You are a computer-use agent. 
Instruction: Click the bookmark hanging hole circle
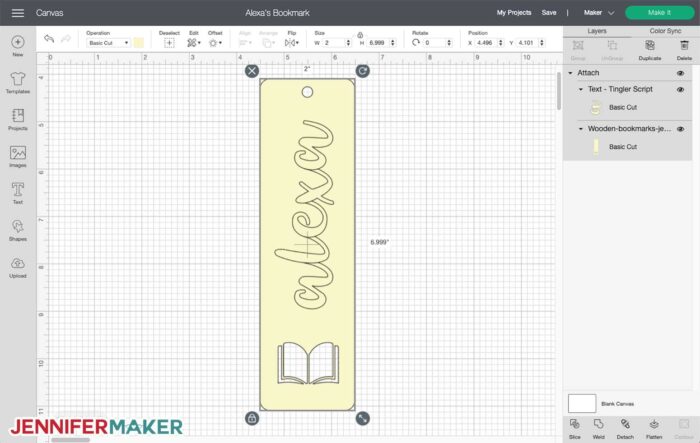(x=307, y=92)
